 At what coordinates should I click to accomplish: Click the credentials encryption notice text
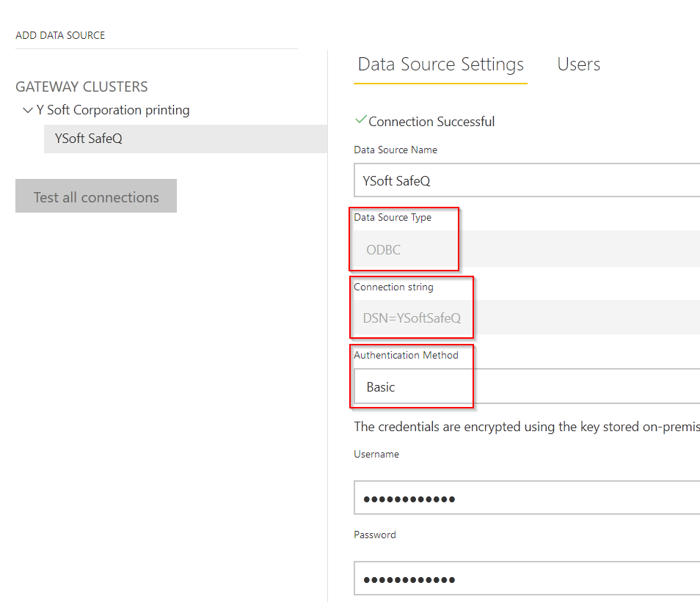point(527,427)
